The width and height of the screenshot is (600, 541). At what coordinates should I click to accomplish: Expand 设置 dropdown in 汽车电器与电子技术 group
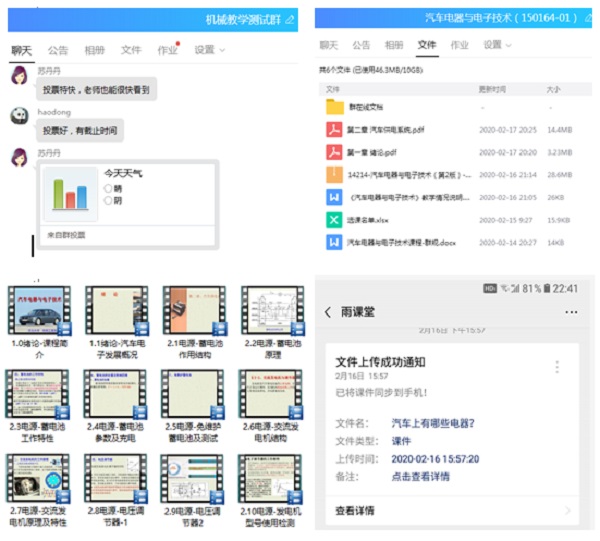496,45
